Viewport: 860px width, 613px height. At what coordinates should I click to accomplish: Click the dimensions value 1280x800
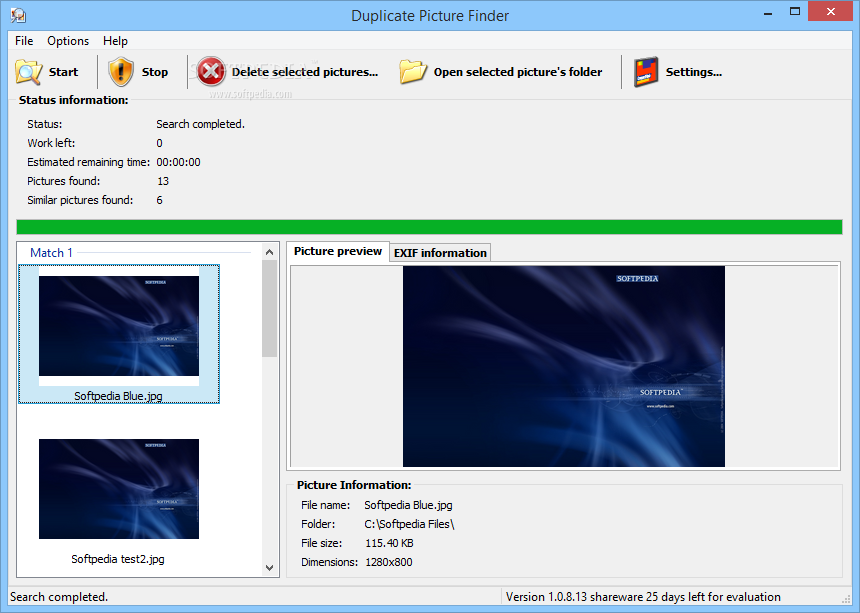[389, 562]
